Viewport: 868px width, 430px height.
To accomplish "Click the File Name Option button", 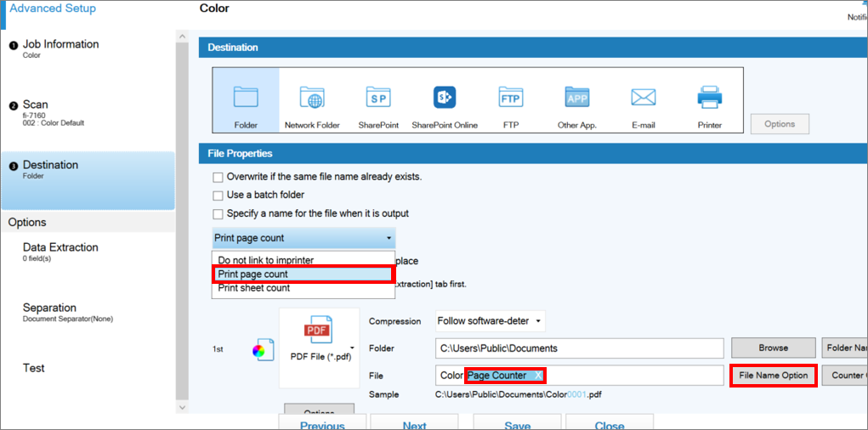I will [x=774, y=376].
